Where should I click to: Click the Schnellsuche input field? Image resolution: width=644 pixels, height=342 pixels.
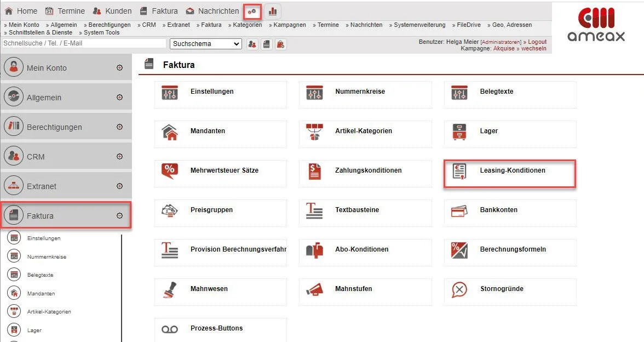[84, 43]
